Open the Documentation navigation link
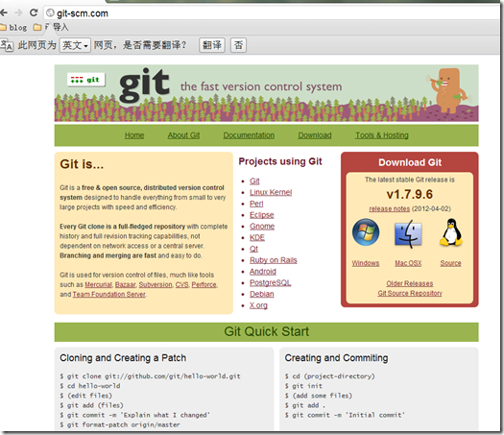 click(249, 135)
